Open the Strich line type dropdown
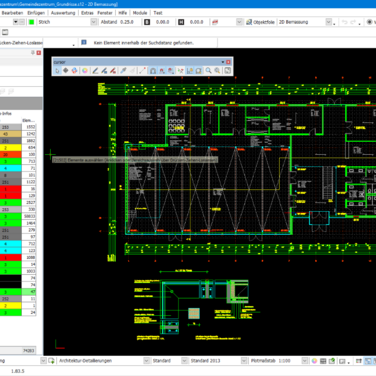 [x=94, y=22]
